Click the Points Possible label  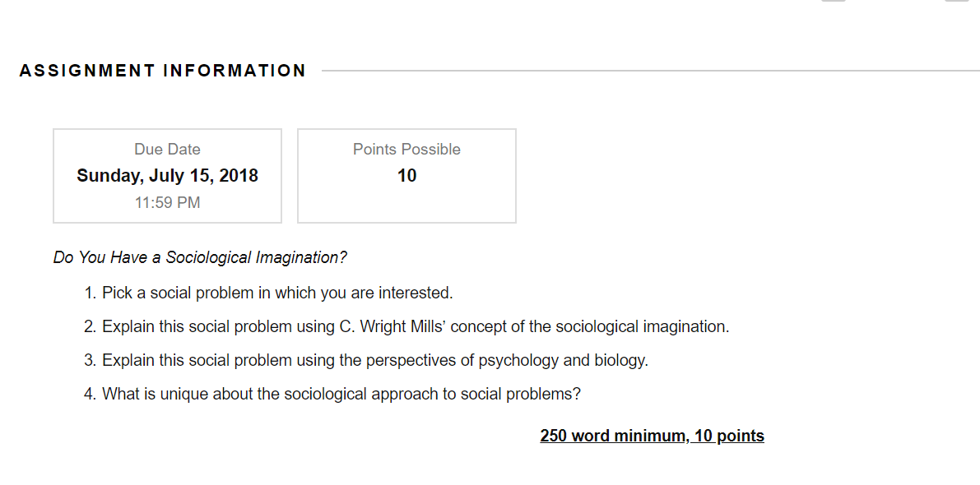point(406,149)
